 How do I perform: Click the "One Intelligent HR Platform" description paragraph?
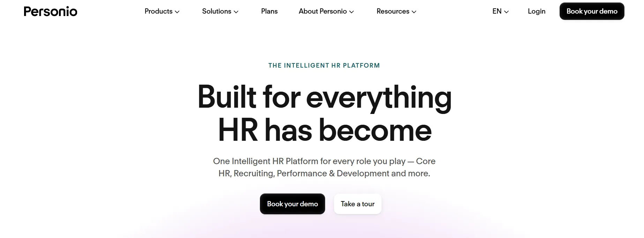324,167
